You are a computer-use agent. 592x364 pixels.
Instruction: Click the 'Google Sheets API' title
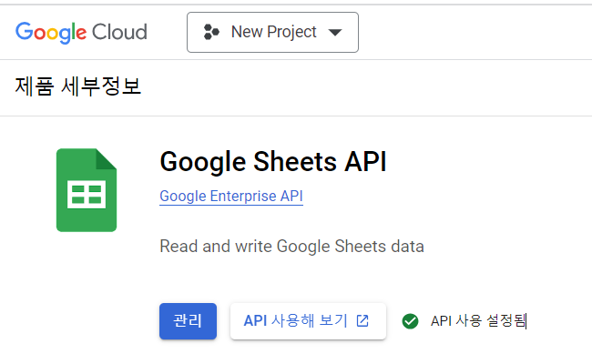(x=273, y=162)
